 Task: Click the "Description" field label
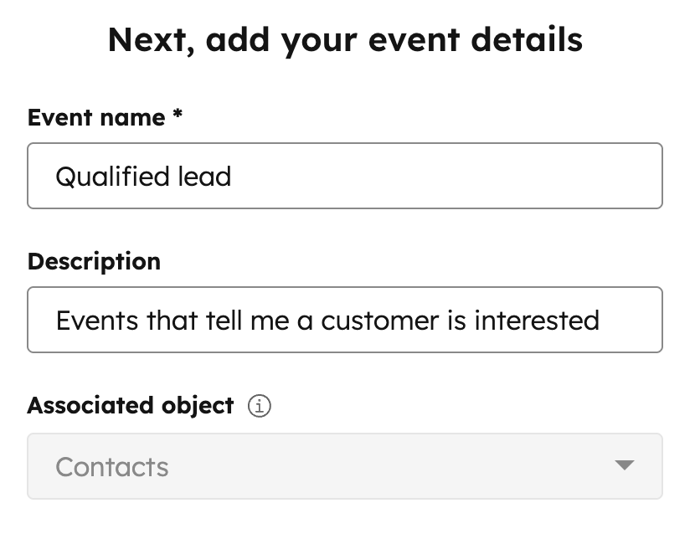tap(94, 262)
